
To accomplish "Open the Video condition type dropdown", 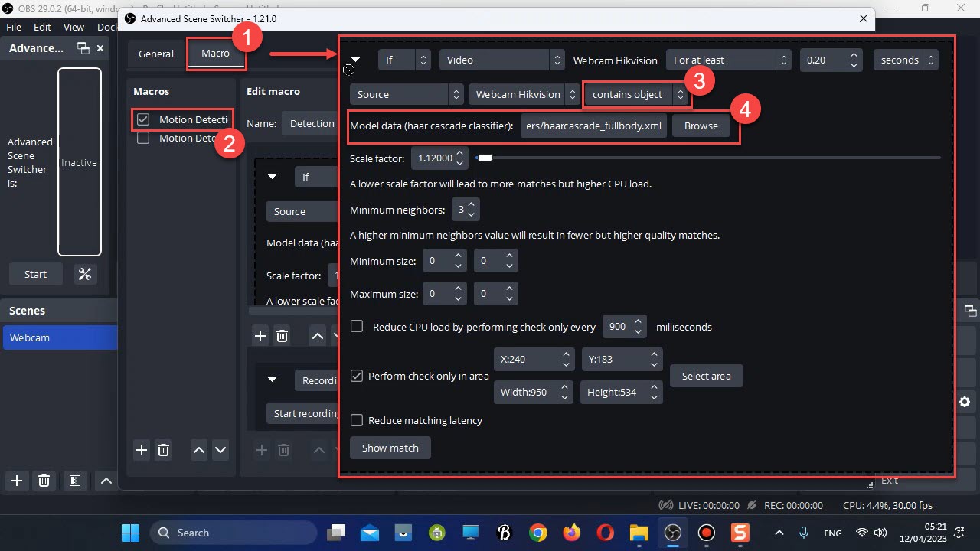I will click(502, 60).
